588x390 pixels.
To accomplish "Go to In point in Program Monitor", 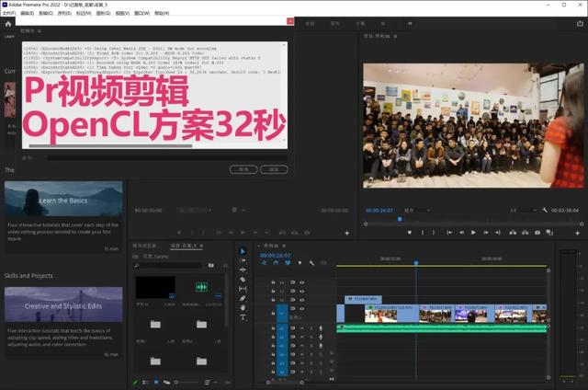I will (449, 233).
